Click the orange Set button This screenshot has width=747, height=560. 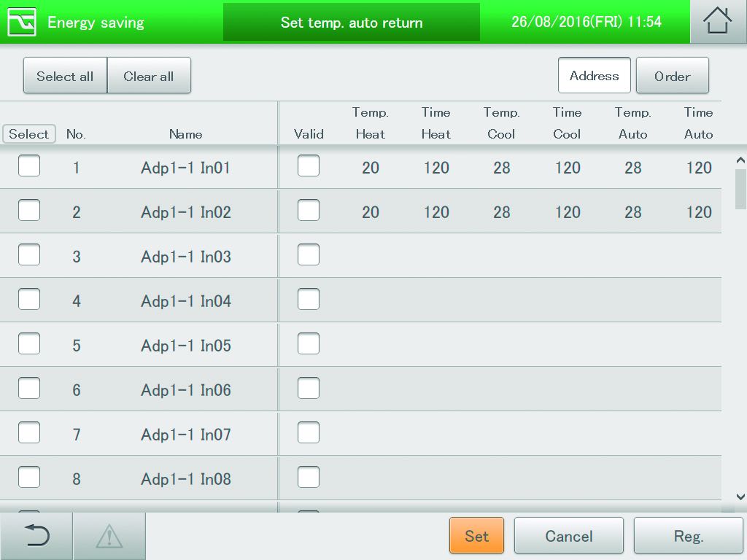[x=476, y=537]
